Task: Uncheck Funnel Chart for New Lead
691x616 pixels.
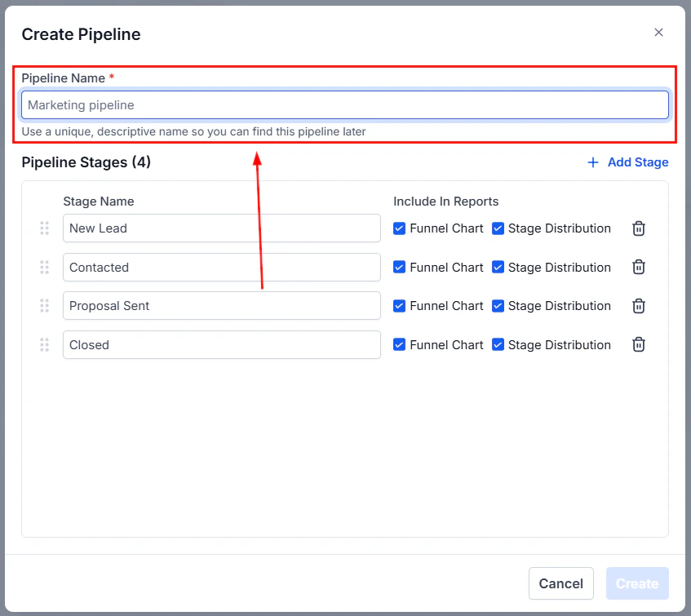Action: (399, 228)
